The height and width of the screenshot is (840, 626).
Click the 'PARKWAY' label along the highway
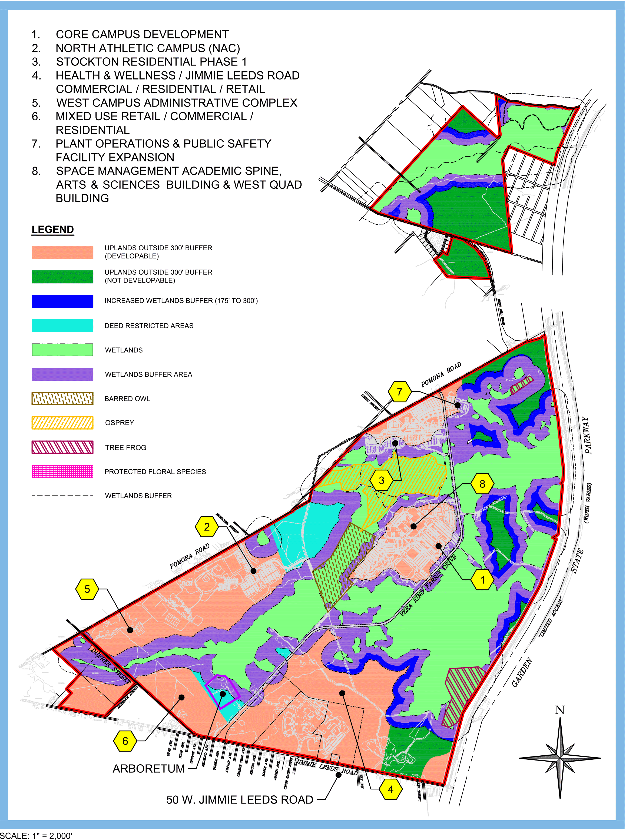pos(587,436)
